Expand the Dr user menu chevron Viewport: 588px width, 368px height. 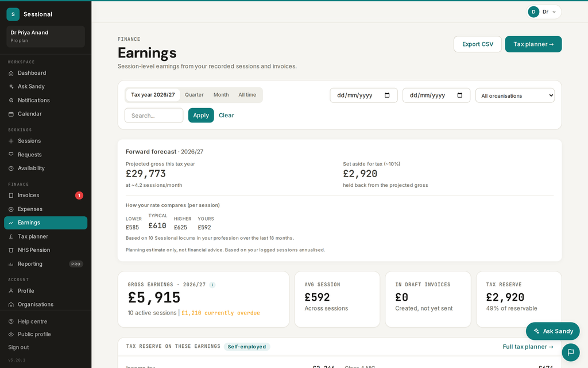coord(554,12)
